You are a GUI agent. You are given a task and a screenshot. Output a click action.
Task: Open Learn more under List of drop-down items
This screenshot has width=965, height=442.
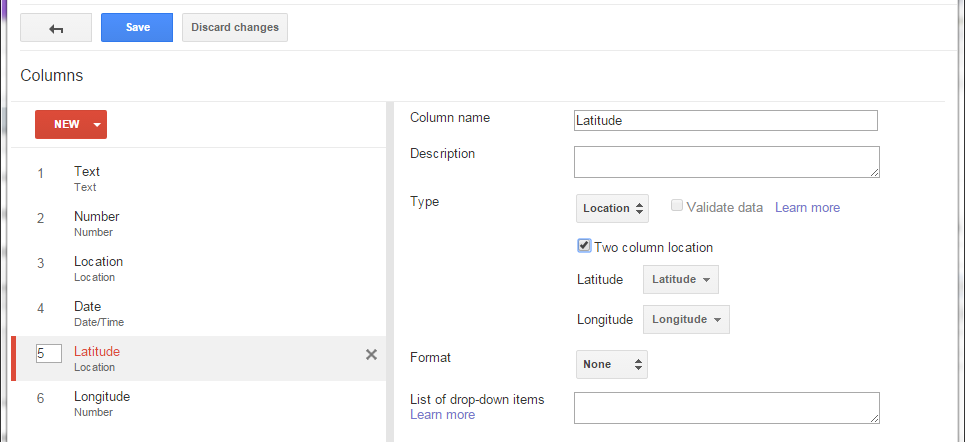pyautogui.click(x=442, y=415)
